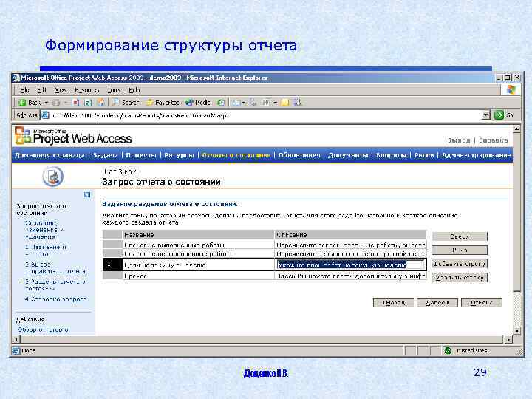Screen dimensions: 532x399
Task: Open the Favorites menu
Action: [x=87, y=90]
